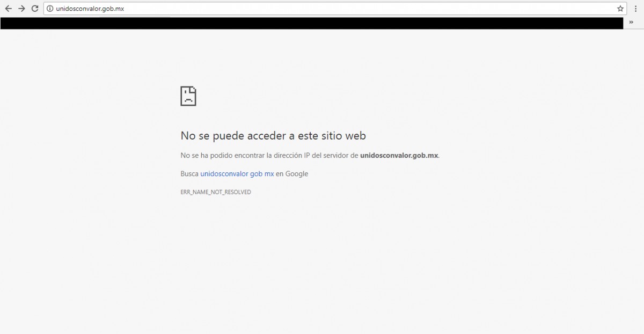Click bold 'unidosconvalor.gob.mx' in the error description

click(399, 156)
